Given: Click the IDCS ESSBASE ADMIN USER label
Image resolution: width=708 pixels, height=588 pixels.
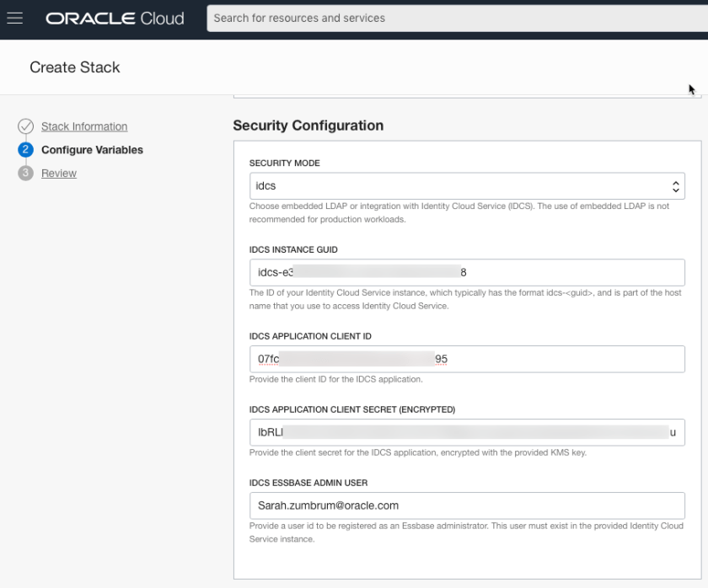Looking at the screenshot, I should coord(308,483).
